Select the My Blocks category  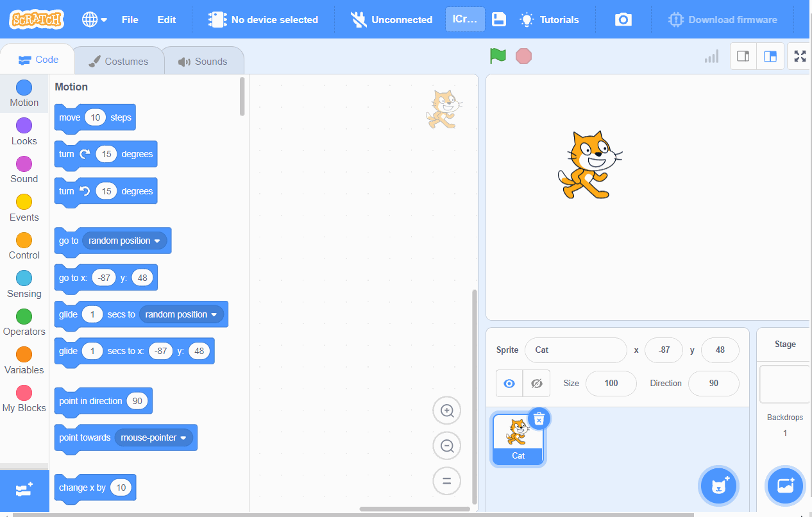coord(24,399)
